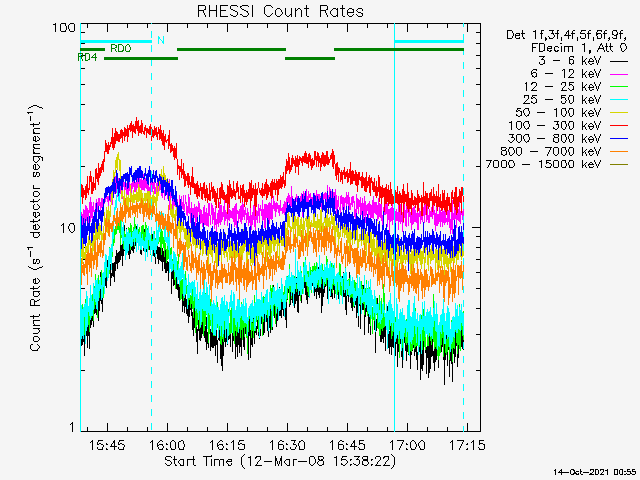Click the '15:45' time axis label
The image size is (640, 480).
[x=107, y=445]
